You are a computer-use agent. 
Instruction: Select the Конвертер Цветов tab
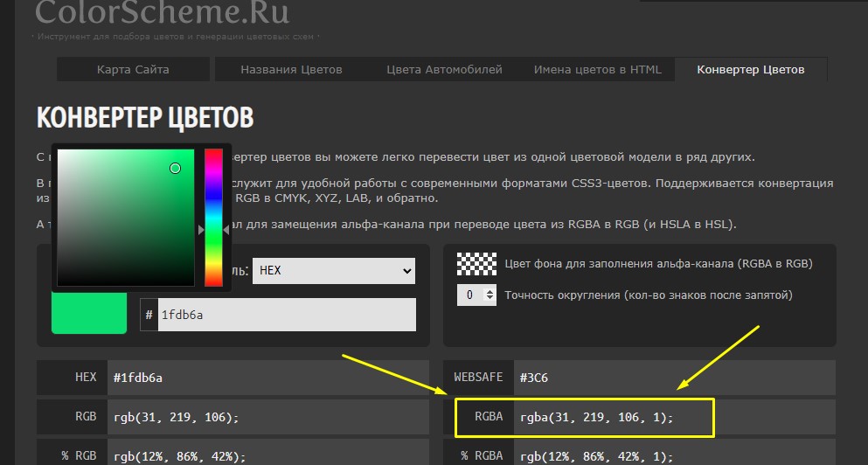coord(750,70)
